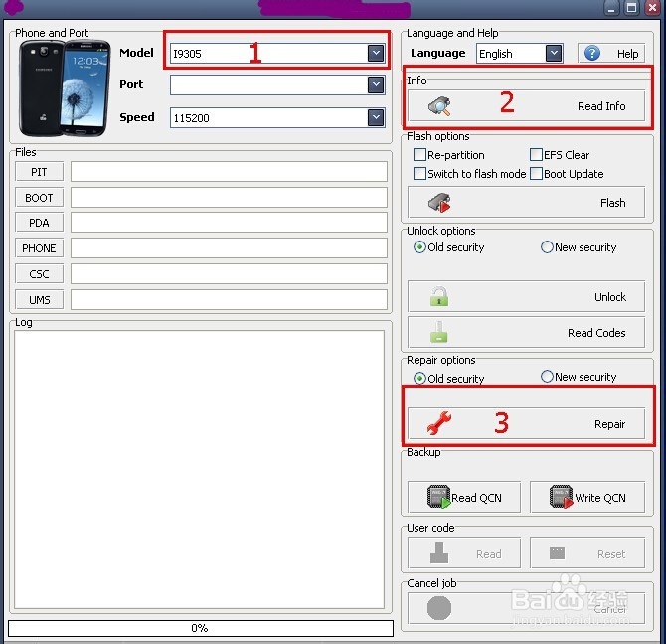Click the Repair button label
This screenshot has width=666, height=644.
tap(610, 424)
